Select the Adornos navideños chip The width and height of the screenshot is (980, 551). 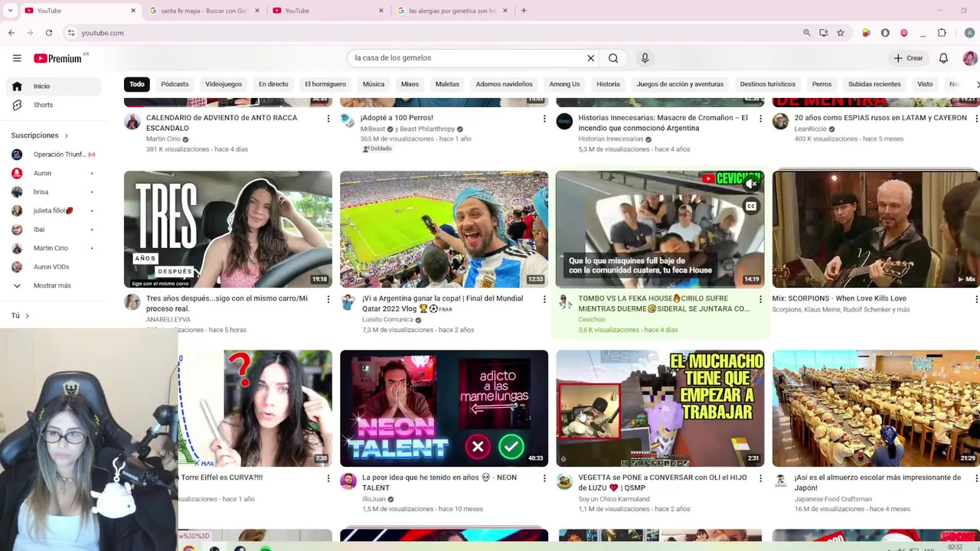coord(504,84)
